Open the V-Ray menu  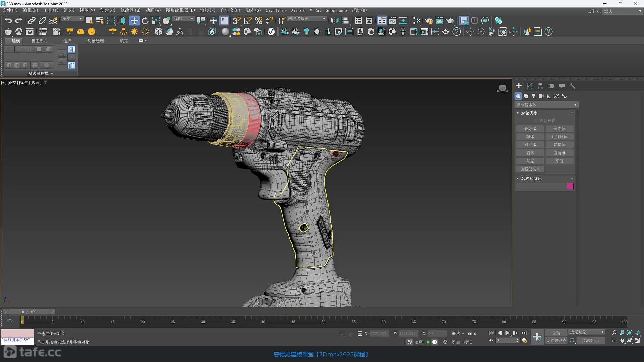(x=315, y=10)
